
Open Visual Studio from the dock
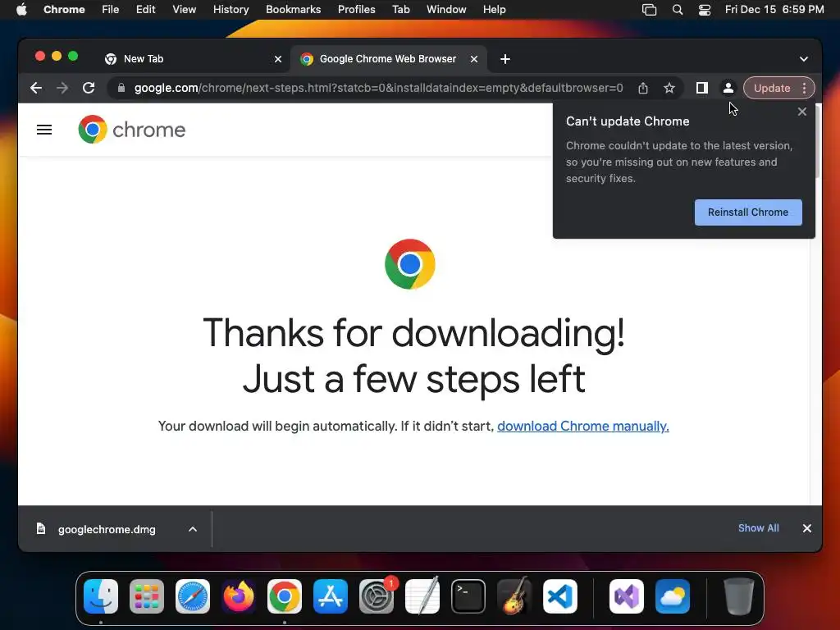tap(626, 596)
